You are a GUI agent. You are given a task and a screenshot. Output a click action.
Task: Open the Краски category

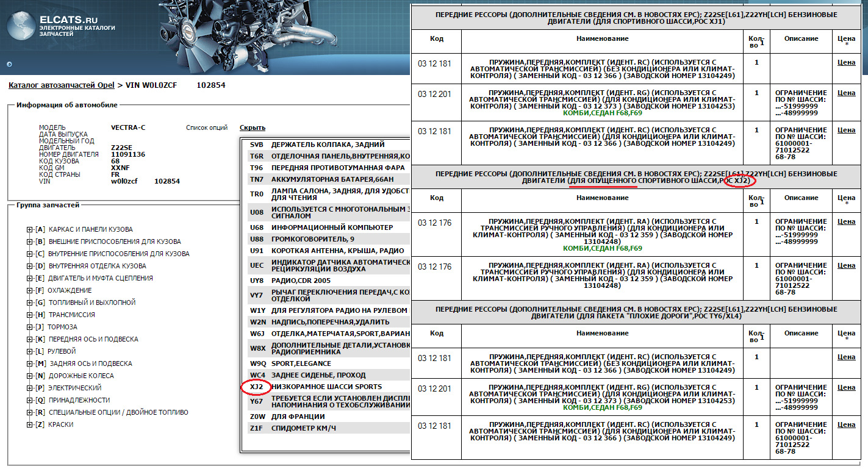pos(61,424)
